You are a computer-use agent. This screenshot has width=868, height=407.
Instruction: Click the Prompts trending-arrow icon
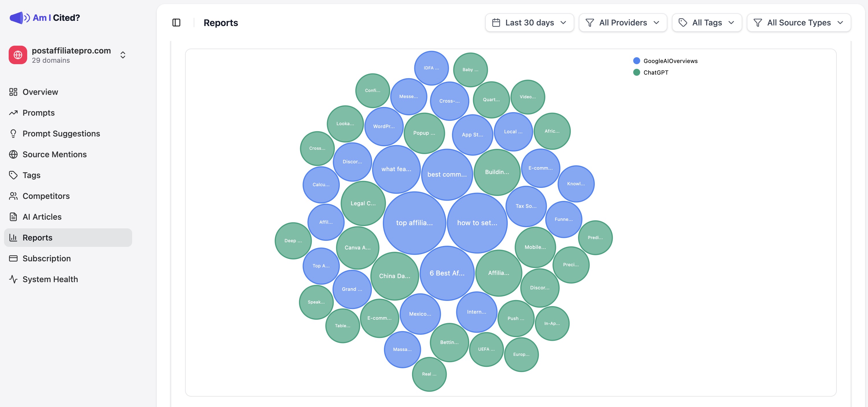pos(14,112)
